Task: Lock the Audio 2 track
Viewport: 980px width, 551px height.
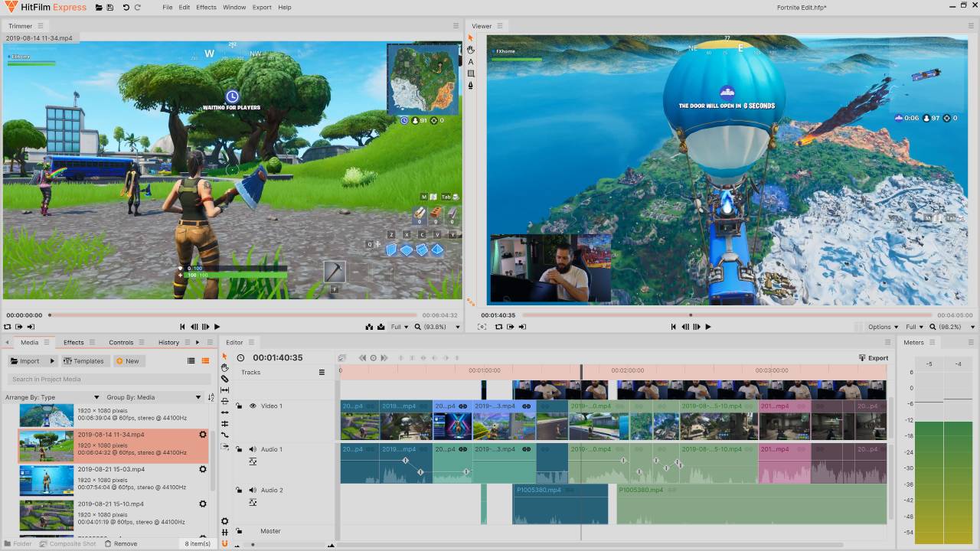Action: 239,490
